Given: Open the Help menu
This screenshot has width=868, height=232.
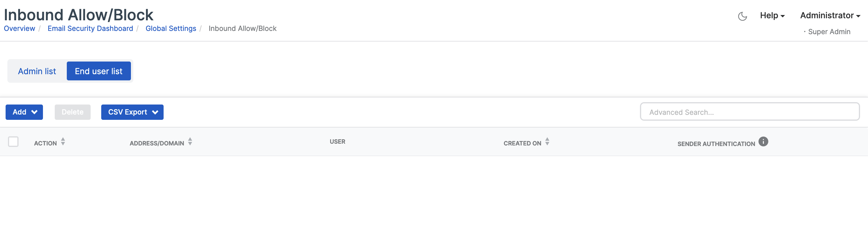Looking at the screenshot, I should pos(772,16).
